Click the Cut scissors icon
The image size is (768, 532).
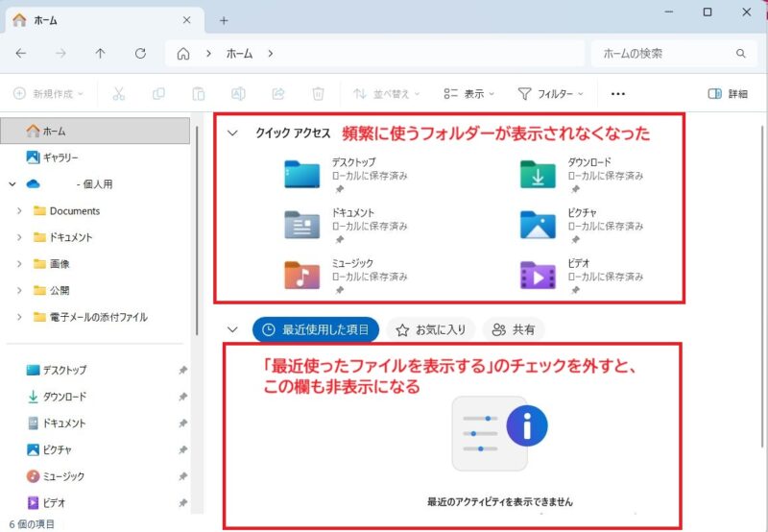click(119, 93)
